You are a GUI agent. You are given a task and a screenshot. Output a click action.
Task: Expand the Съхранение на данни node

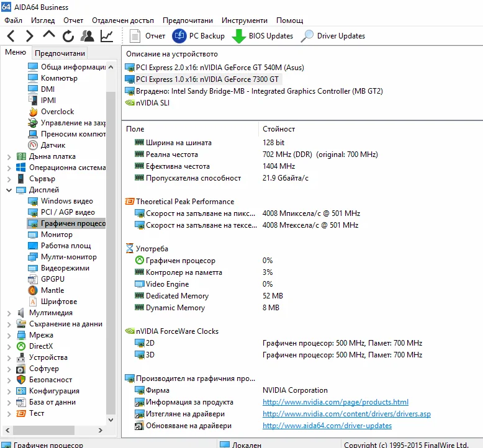9,325
